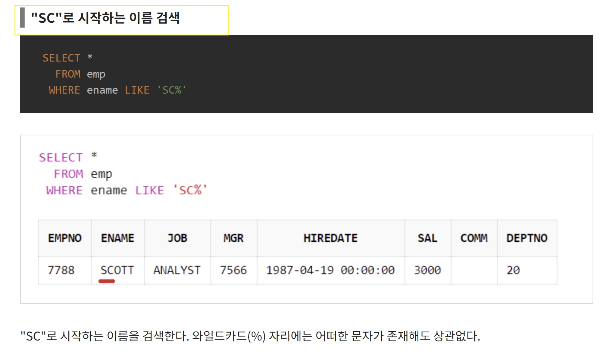Click the explanation sentence about 와일드카드(%)
Viewport: 606px width, 364px height.
pyautogui.click(x=250, y=336)
